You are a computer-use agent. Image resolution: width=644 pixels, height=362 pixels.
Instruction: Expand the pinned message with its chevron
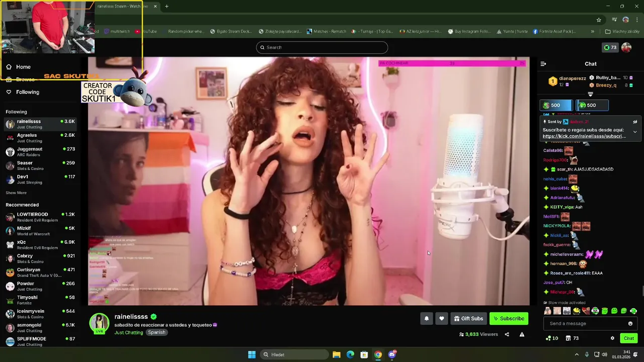[x=635, y=132]
